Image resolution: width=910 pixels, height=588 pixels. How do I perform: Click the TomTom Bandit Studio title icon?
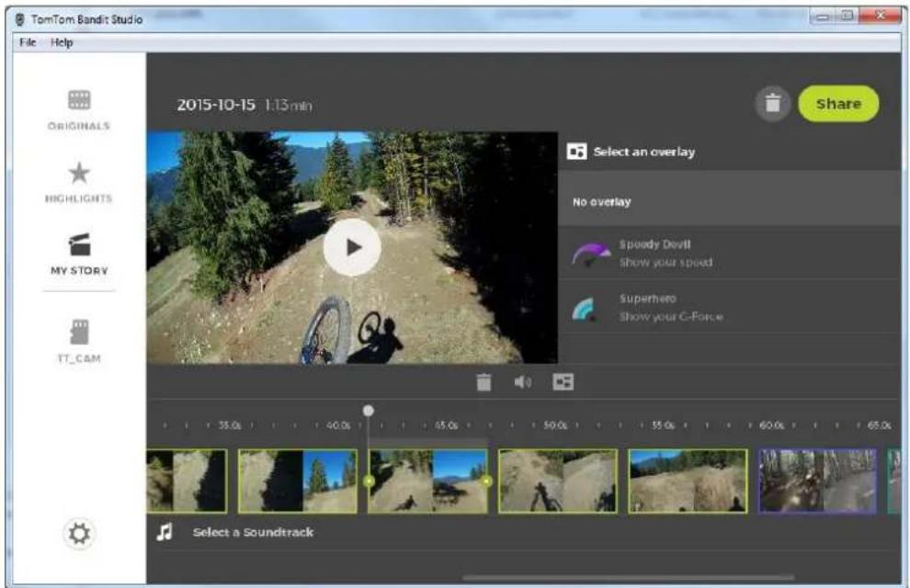coord(19,19)
